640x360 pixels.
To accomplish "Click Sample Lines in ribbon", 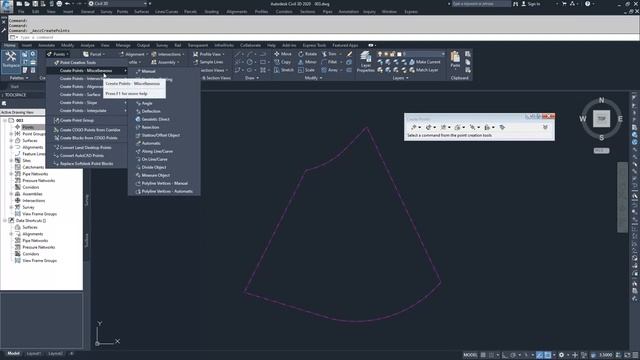I will click(208, 62).
